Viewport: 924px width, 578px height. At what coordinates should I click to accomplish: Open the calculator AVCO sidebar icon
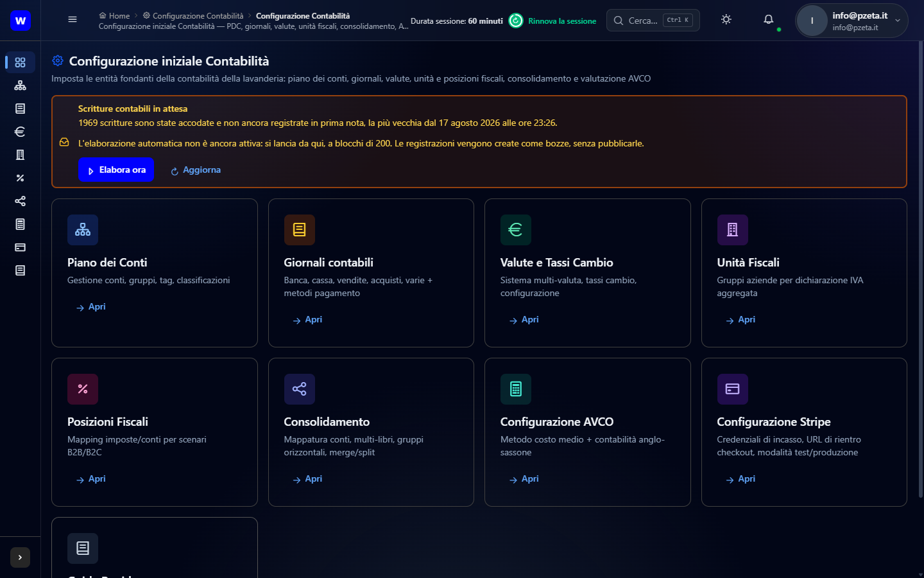point(21,224)
